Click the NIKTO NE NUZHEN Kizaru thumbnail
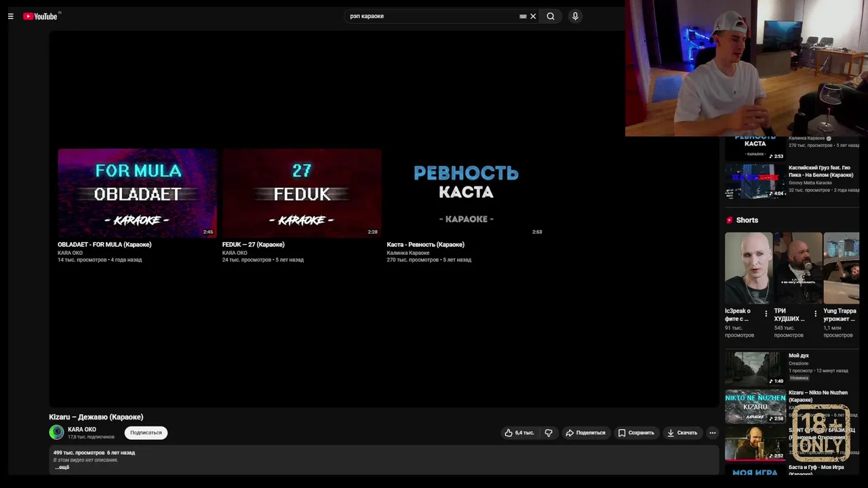 click(x=755, y=406)
